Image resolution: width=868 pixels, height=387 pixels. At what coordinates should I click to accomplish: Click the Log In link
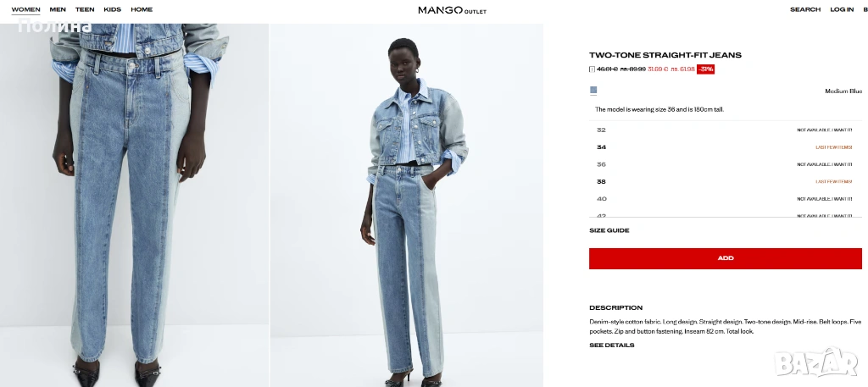(x=842, y=9)
